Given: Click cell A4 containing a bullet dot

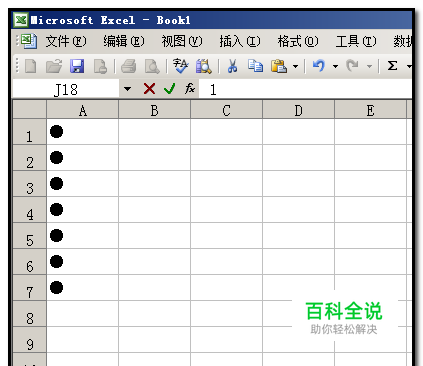Looking at the screenshot, I should 83,210.
